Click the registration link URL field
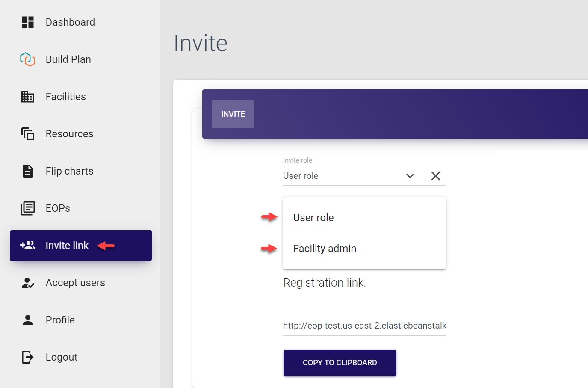This screenshot has height=388, width=588. (364, 326)
